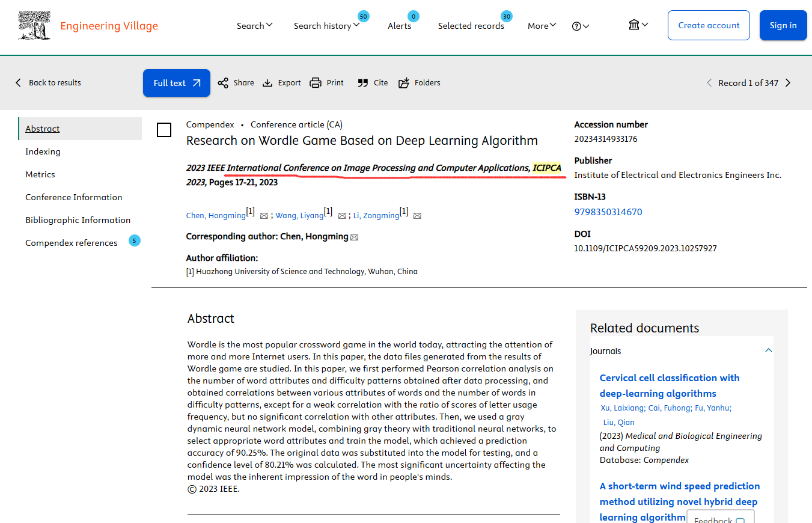Open the Engineering Village home link
The width and height of the screenshot is (812, 523).
click(x=109, y=26)
